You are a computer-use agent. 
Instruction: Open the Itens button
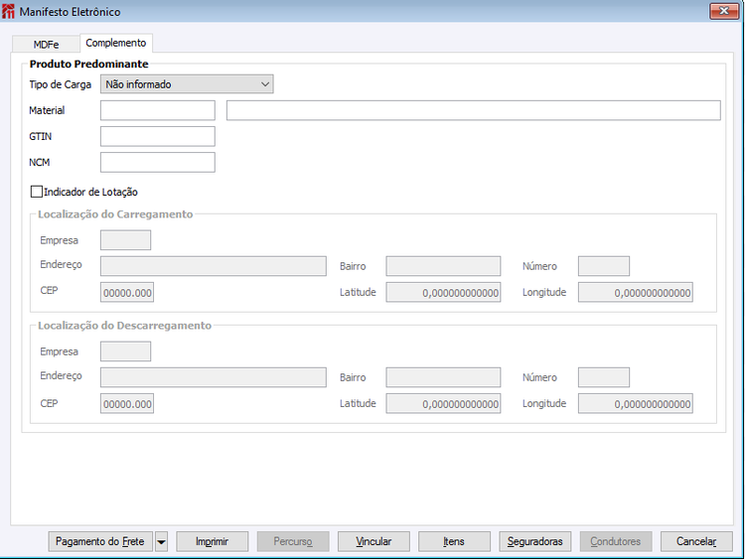pyautogui.click(x=454, y=541)
